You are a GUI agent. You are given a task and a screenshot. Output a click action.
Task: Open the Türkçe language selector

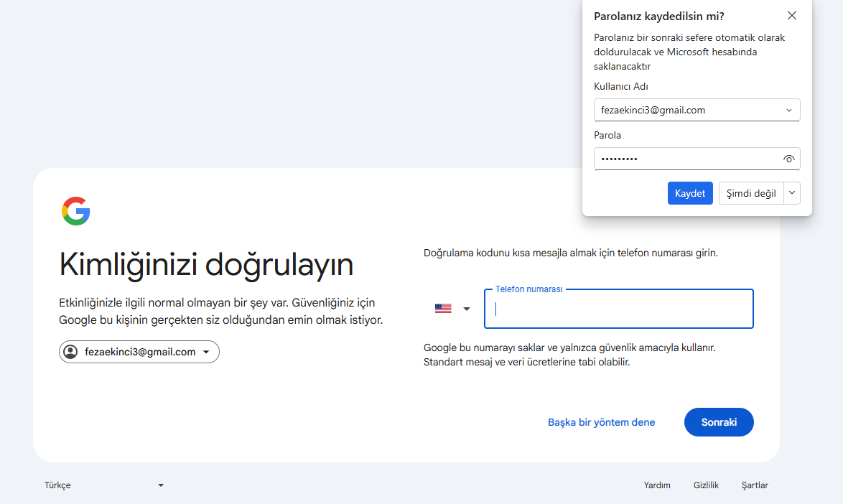point(104,485)
